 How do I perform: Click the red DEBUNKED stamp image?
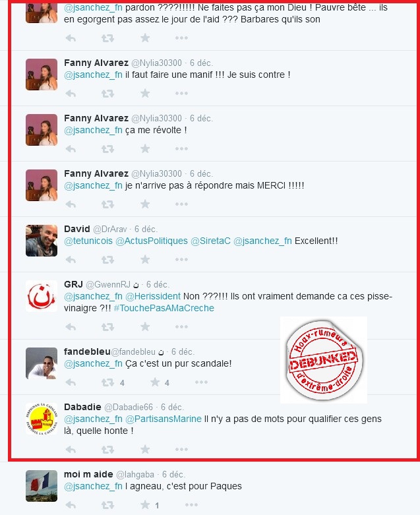(x=324, y=360)
